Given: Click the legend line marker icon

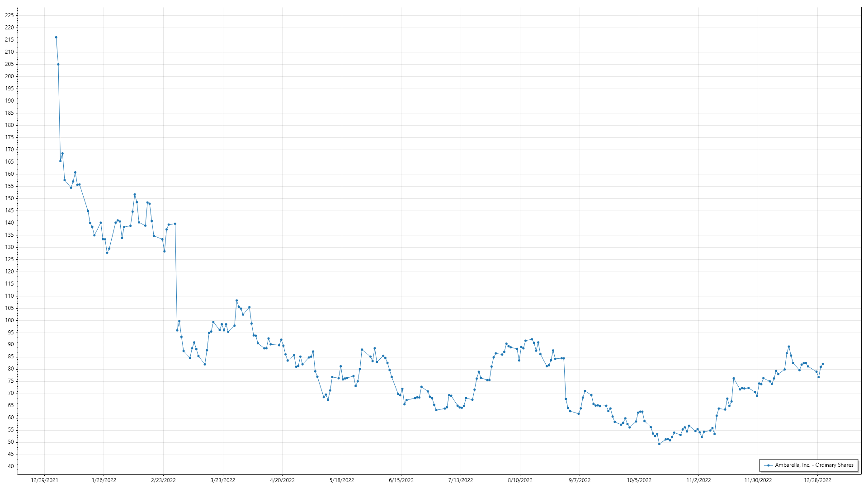Looking at the screenshot, I should (768, 465).
